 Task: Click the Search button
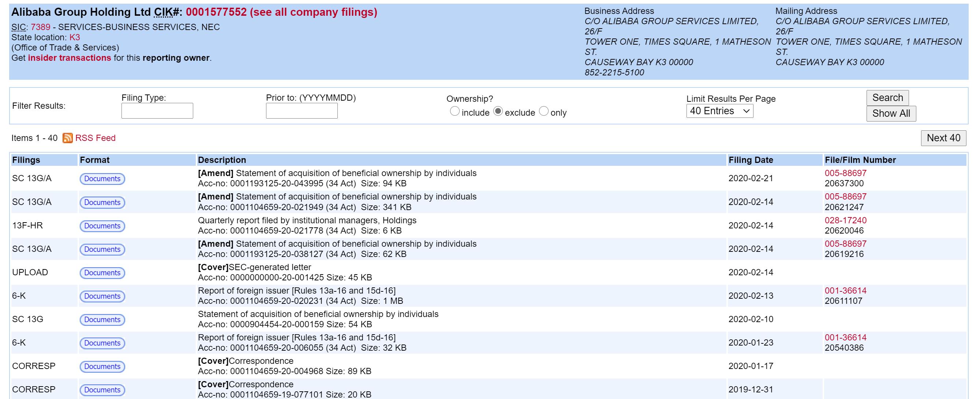point(887,98)
